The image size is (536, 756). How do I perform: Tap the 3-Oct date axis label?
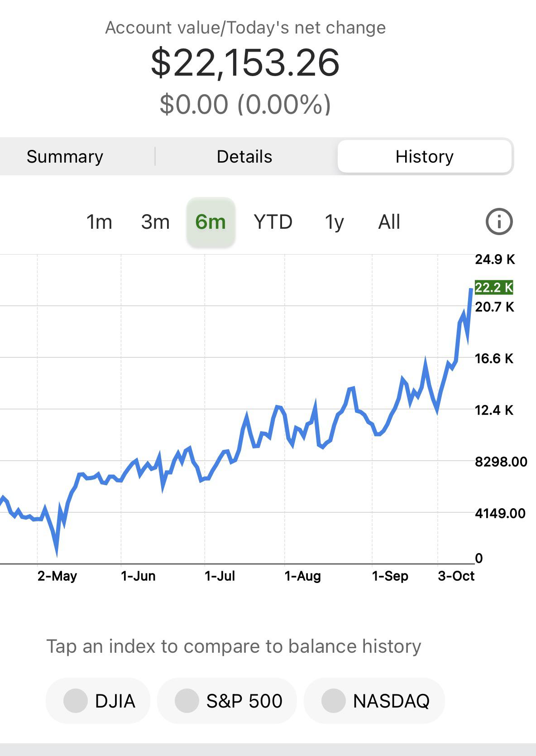[x=456, y=576]
